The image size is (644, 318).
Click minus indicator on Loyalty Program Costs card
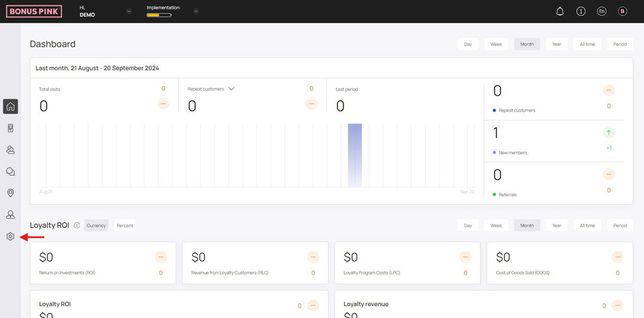tap(465, 257)
